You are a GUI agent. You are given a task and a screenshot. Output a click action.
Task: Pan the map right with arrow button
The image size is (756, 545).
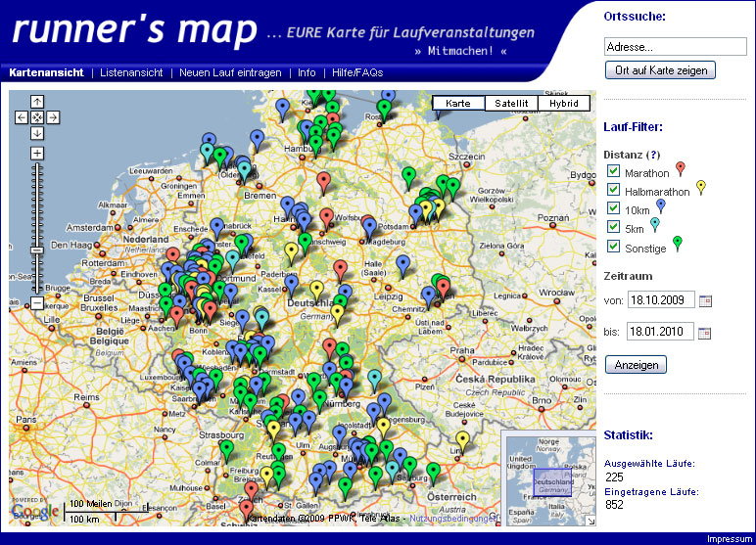pyautogui.click(x=53, y=117)
